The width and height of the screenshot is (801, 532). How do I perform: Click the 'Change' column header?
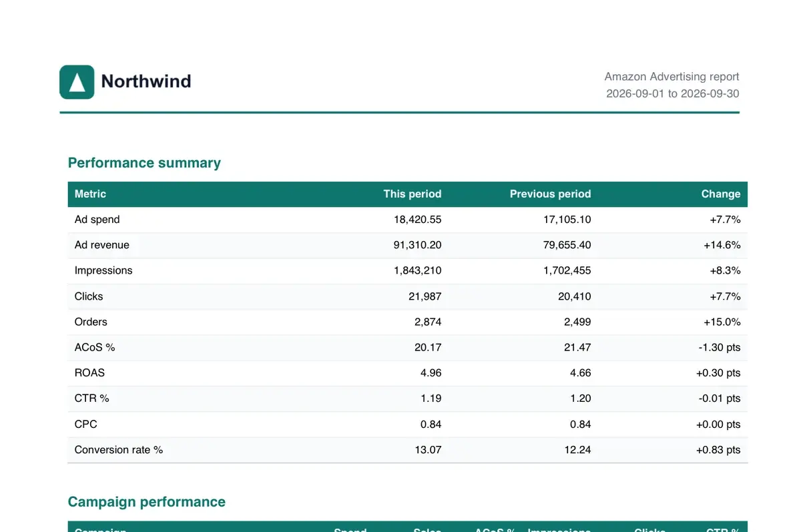coord(720,194)
